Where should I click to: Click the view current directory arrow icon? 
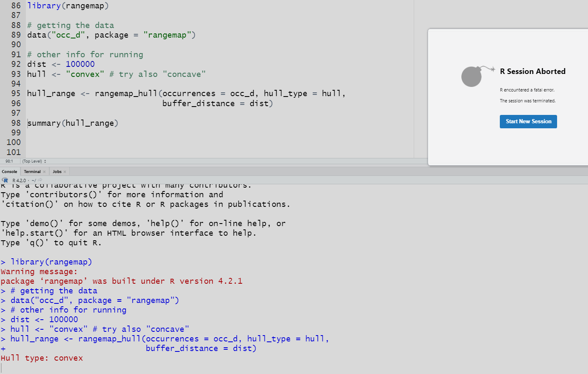coord(40,180)
